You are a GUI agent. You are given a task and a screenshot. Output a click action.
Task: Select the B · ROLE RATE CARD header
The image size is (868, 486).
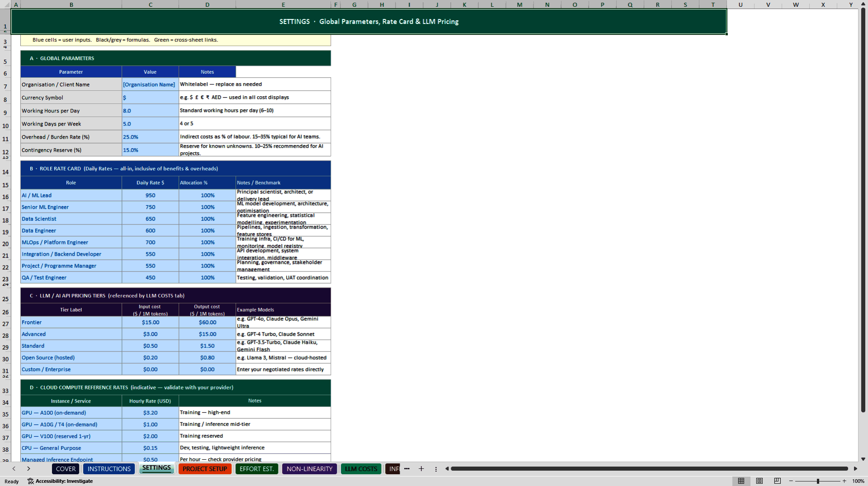click(x=175, y=168)
